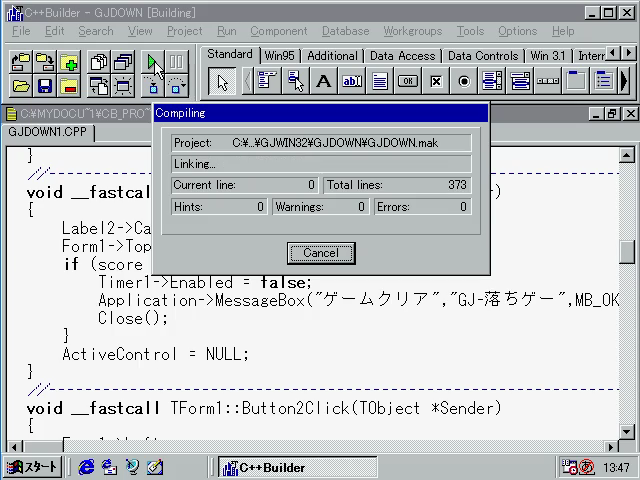Switch to the Additional palette tab
This screenshot has height=480, width=640.
332,56
